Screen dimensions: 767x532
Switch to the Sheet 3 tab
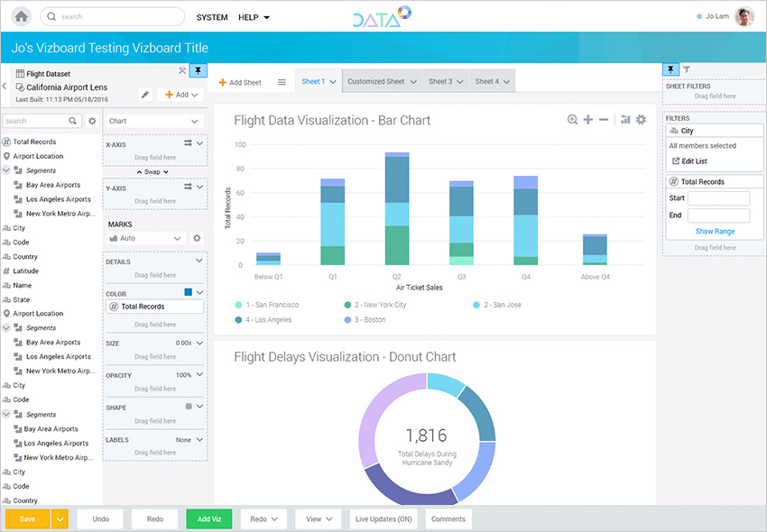446,81
